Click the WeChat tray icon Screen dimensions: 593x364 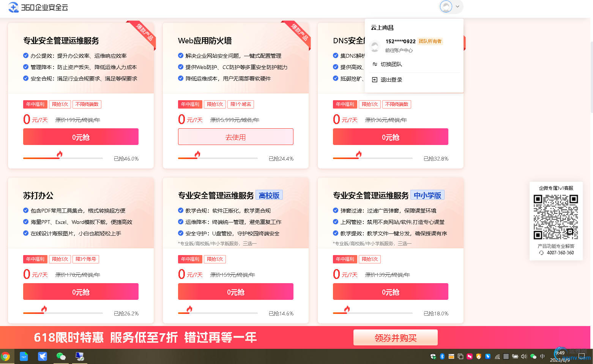click(x=533, y=356)
